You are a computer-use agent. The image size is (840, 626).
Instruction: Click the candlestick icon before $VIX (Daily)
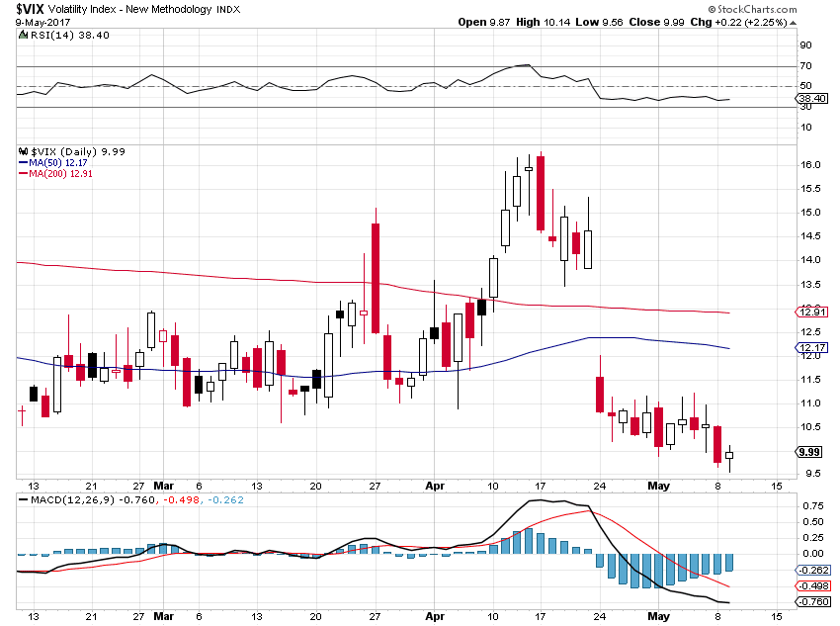(x=23, y=151)
